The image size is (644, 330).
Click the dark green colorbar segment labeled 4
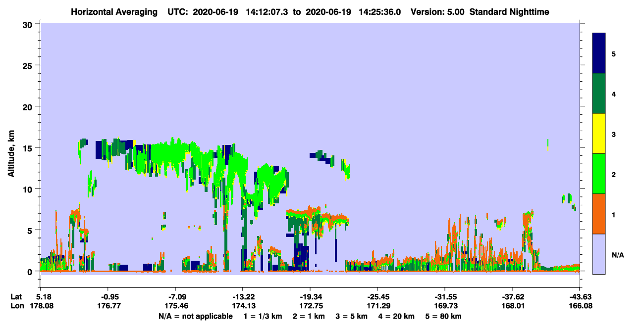[x=599, y=94]
